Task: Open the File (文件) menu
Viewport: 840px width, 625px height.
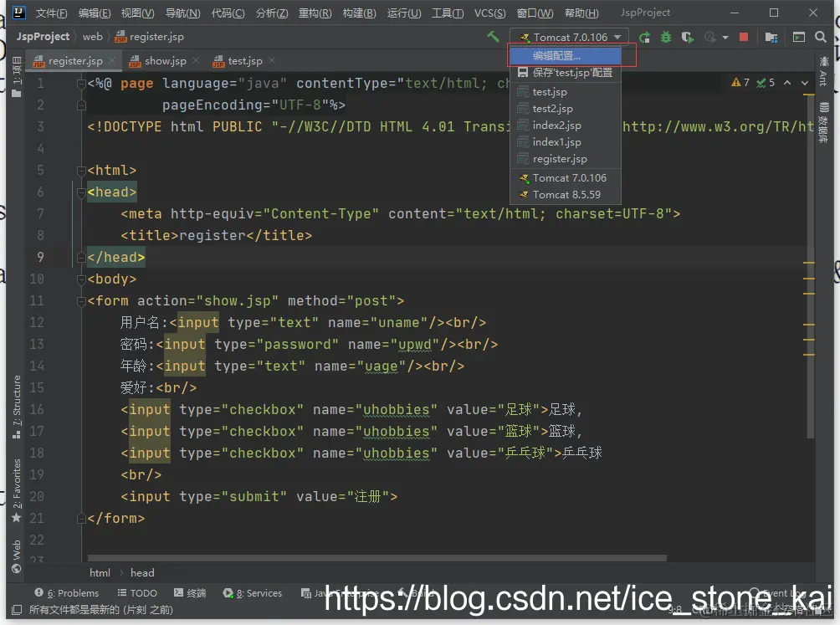Action: [x=51, y=13]
